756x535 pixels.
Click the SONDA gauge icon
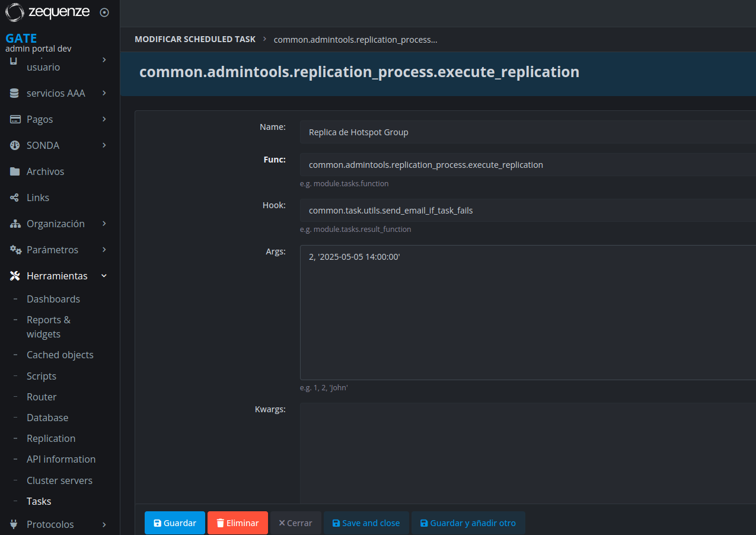(x=15, y=145)
